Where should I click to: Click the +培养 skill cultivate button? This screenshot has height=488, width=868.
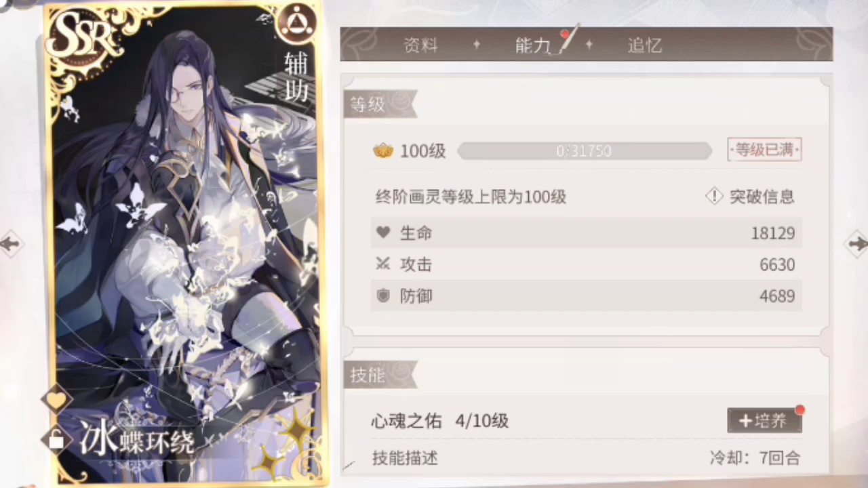click(x=764, y=420)
